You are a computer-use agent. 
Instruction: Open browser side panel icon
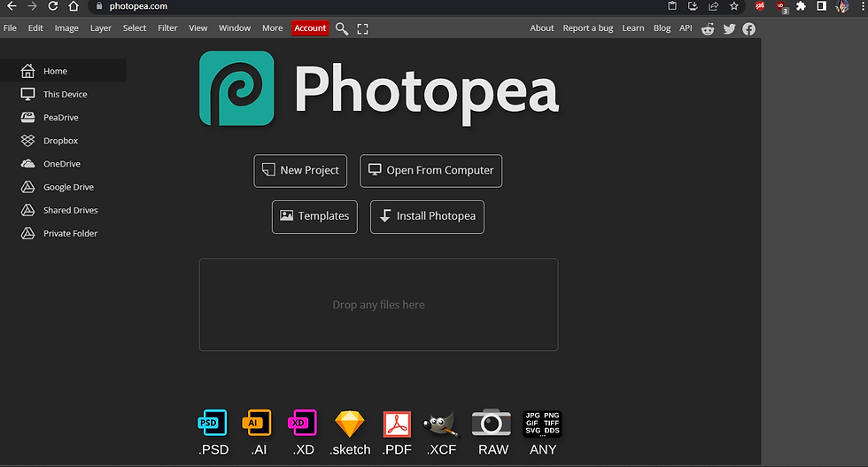click(x=822, y=6)
